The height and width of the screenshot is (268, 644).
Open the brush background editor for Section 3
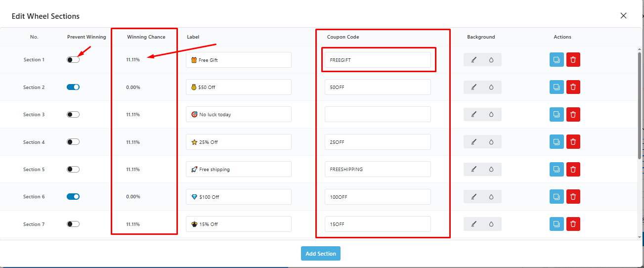473,114
